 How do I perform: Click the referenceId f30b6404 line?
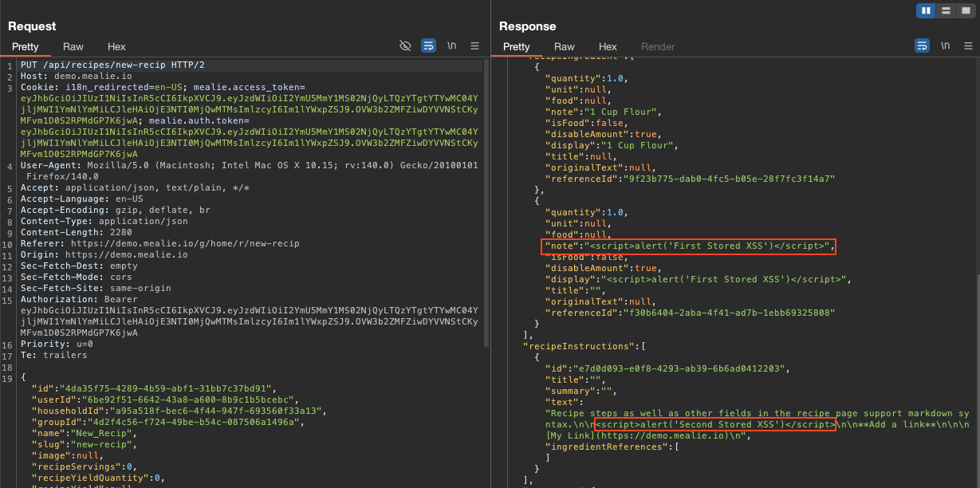(x=690, y=313)
